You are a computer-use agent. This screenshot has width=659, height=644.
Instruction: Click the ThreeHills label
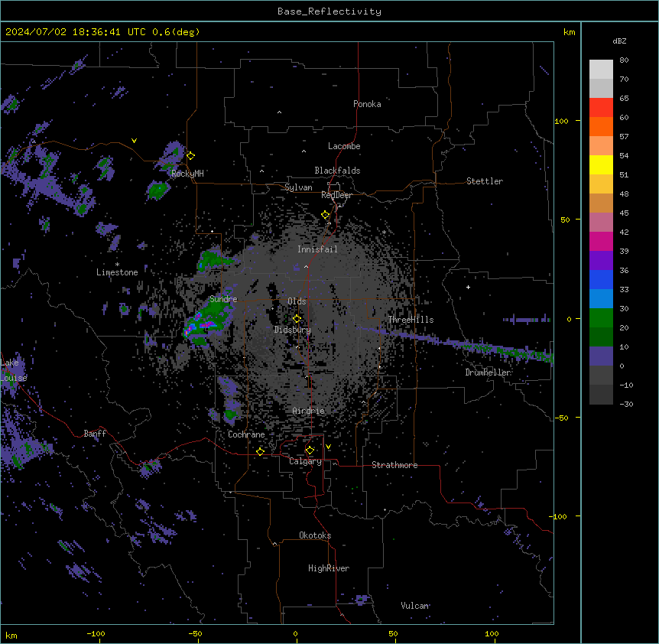pos(411,320)
